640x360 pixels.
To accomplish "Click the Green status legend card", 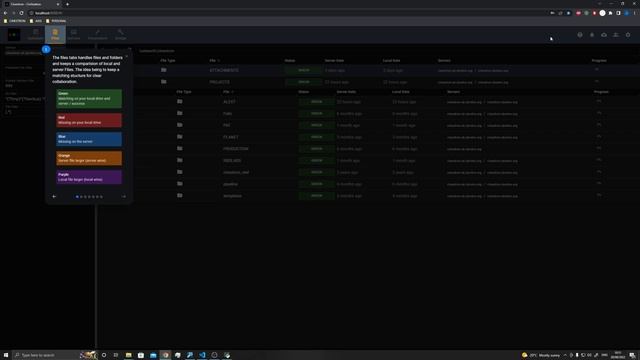I will tap(89, 98).
